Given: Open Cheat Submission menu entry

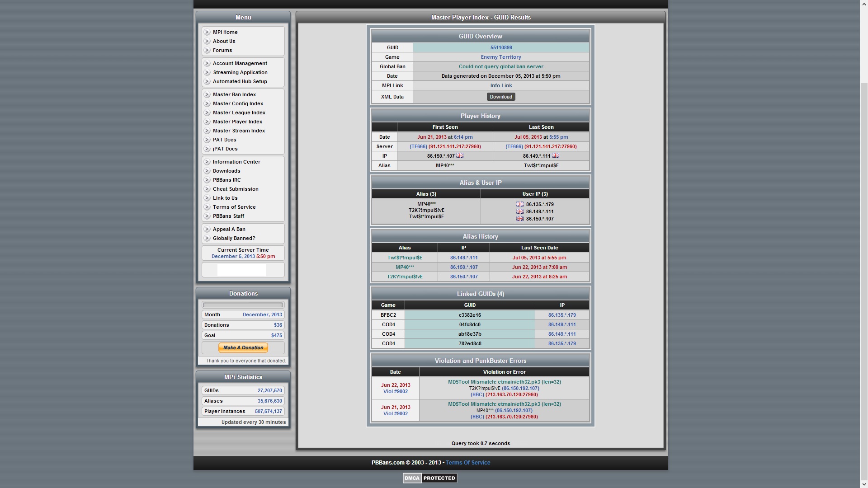Looking at the screenshot, I should [x=236, y=189].
